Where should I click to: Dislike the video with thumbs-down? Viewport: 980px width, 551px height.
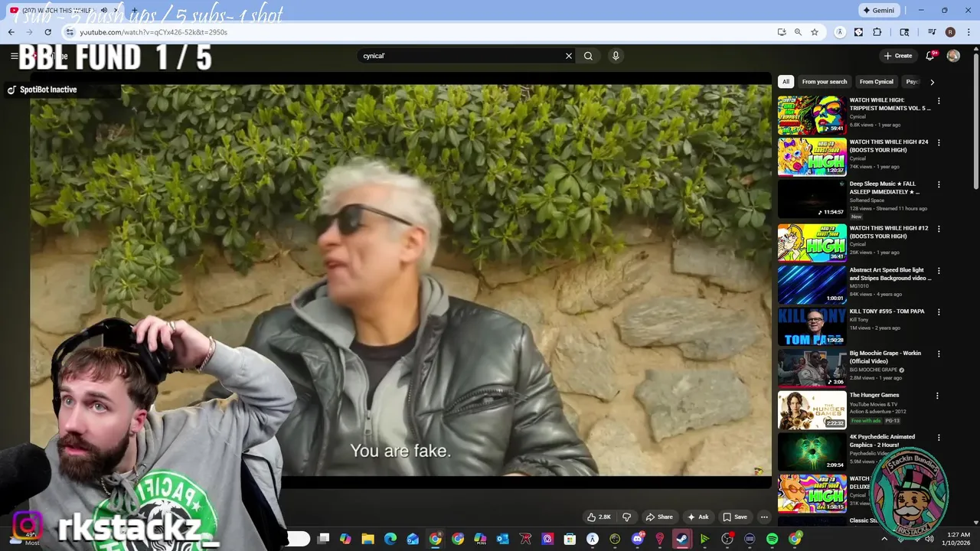[x=626, y=517]
